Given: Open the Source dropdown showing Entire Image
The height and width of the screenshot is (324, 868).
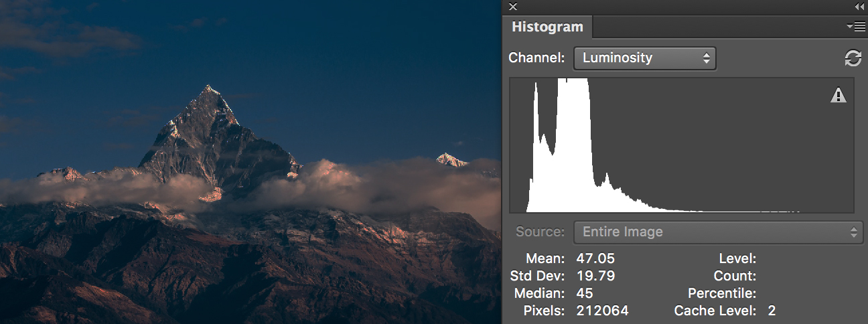Looking at the screenshot, I should pyautogui.click(x=719, y=232).
